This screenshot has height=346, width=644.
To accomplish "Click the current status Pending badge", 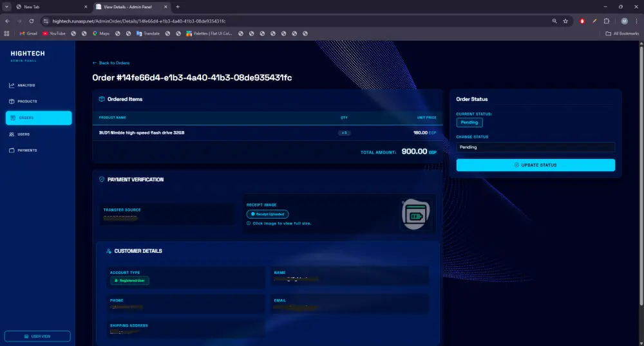I will (469, 122).
